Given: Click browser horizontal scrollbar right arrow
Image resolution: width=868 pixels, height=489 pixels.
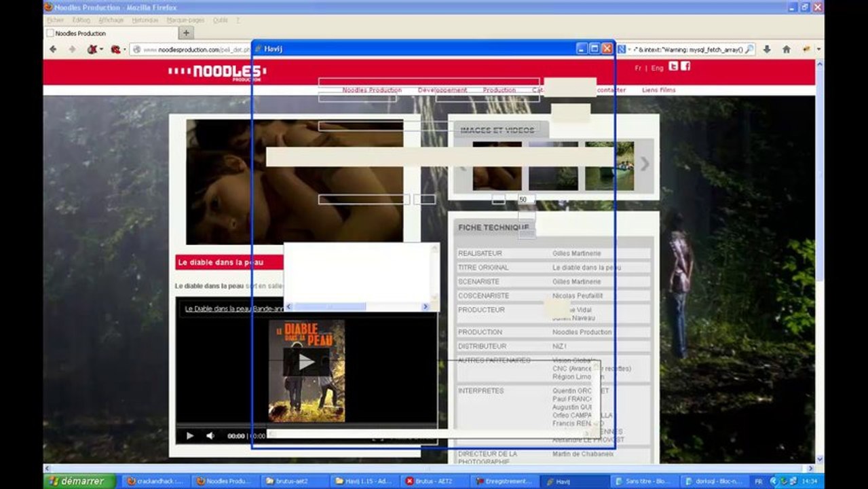Looking at the screenshot, I should pyautogui.click(x=811, y=469).
